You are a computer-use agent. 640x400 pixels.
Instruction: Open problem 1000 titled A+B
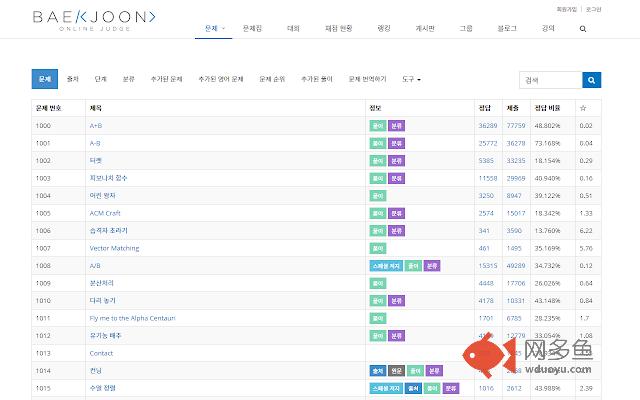point(96,126)
